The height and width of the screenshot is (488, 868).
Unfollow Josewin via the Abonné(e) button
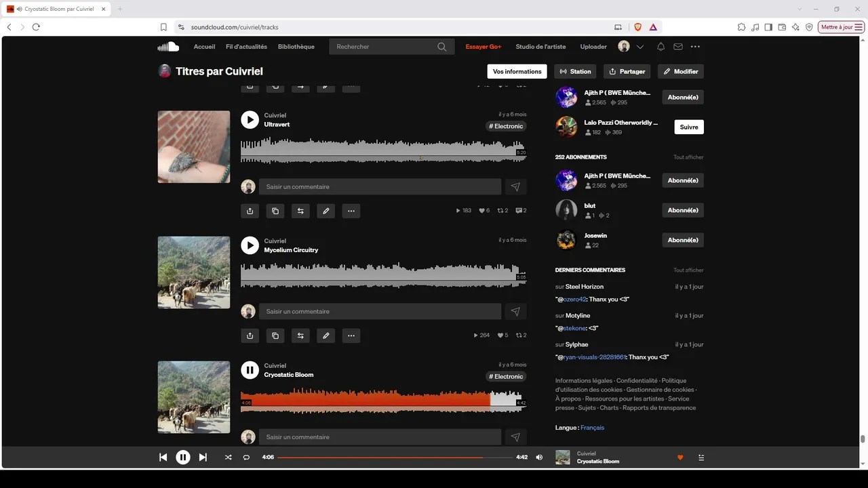[x=683, y=240]
